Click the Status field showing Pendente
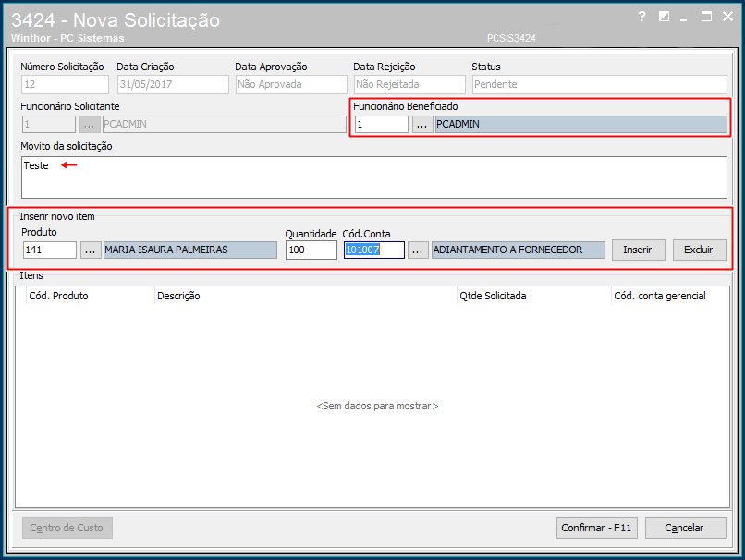This screenshot has width=745, height=560. coord(600,84)
